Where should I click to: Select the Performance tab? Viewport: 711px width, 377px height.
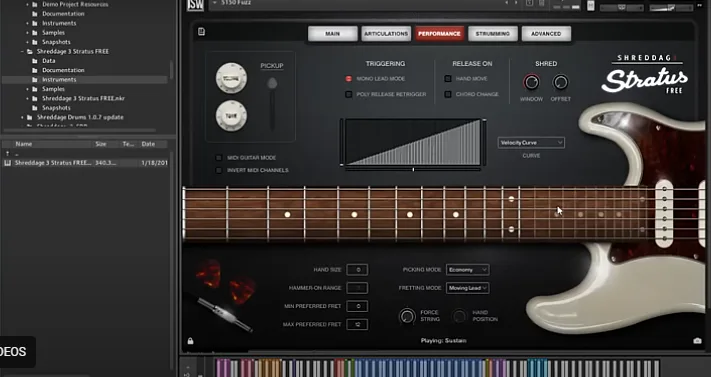click(439, 34)
